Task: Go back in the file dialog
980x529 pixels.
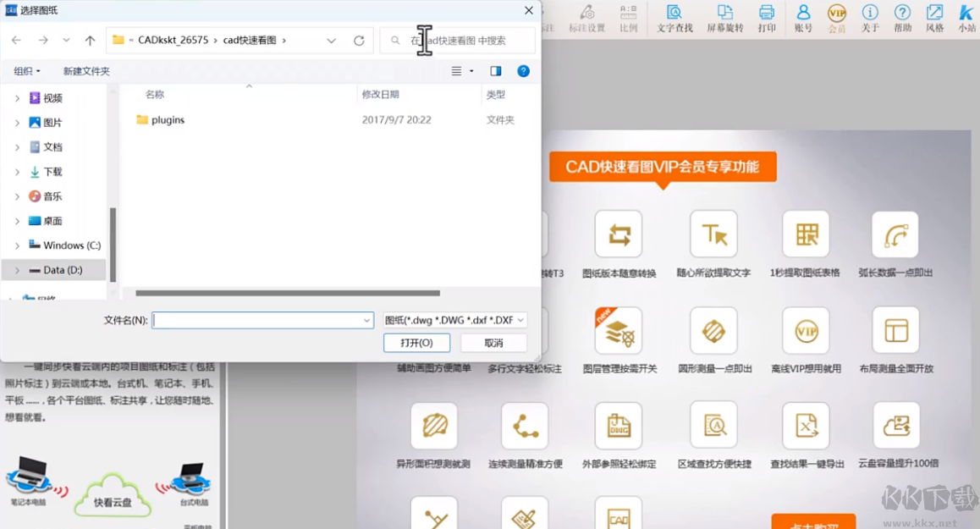Action: [16, 40]
